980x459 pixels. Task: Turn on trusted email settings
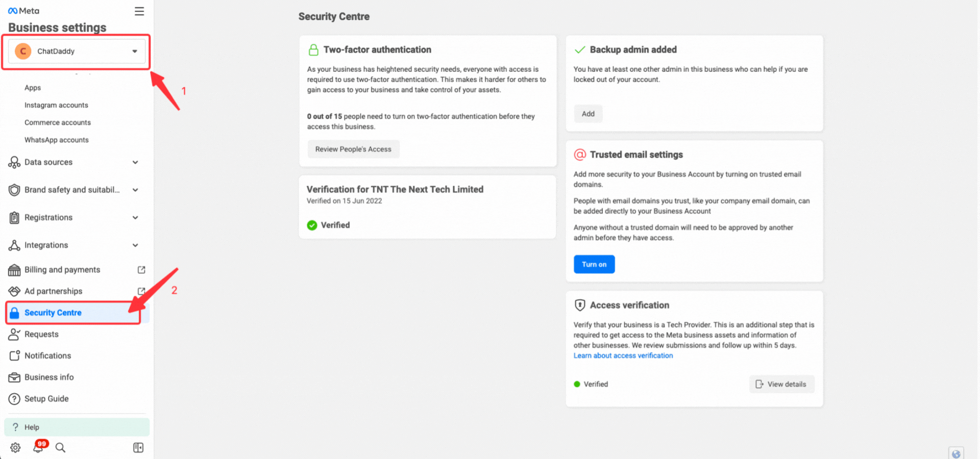coord(594,264)
